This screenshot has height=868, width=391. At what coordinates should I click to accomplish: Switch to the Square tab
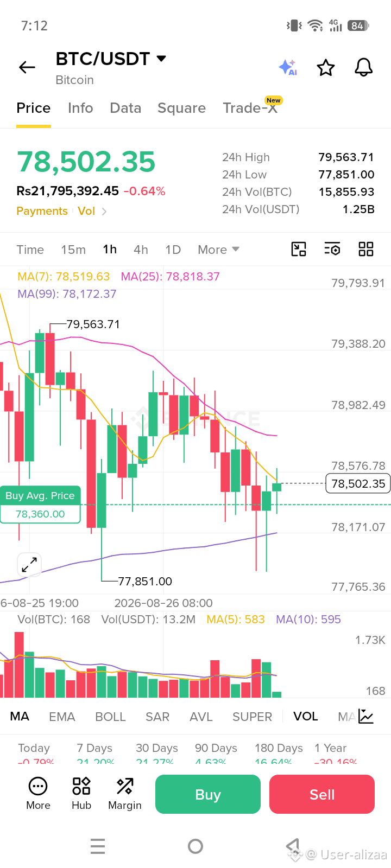(182, 108)
